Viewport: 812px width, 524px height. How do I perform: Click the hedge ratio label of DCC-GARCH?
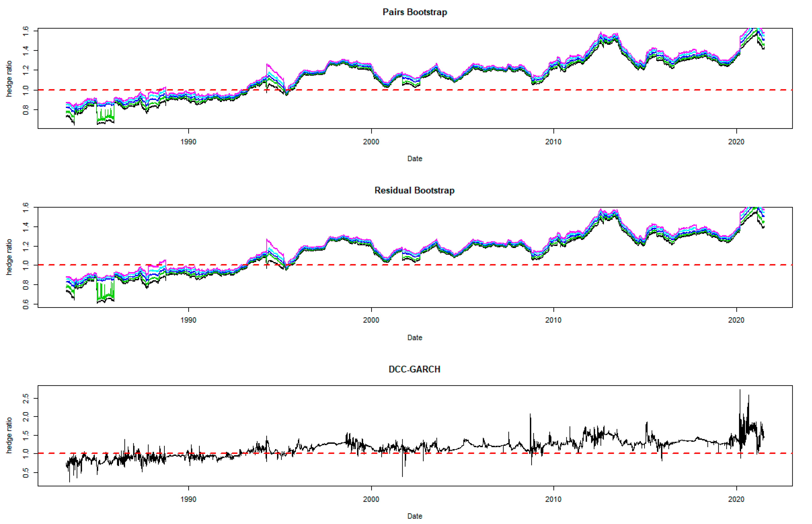coord(9,436)
